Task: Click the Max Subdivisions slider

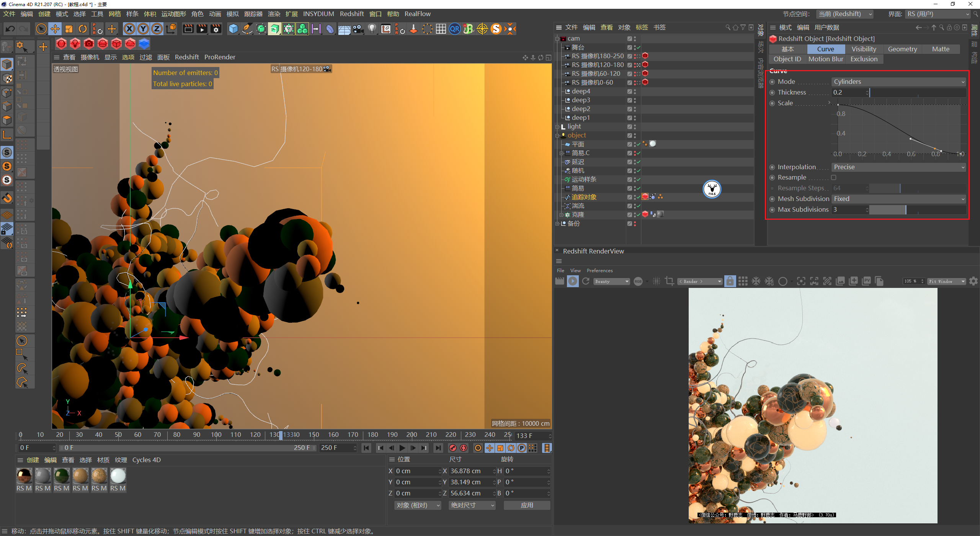Action: tap(918, 210)
